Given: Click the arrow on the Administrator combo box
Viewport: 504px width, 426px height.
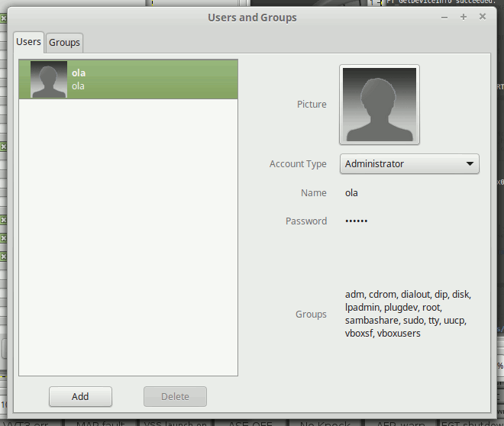Looking at the screenshot, I should tap(470, 164).
